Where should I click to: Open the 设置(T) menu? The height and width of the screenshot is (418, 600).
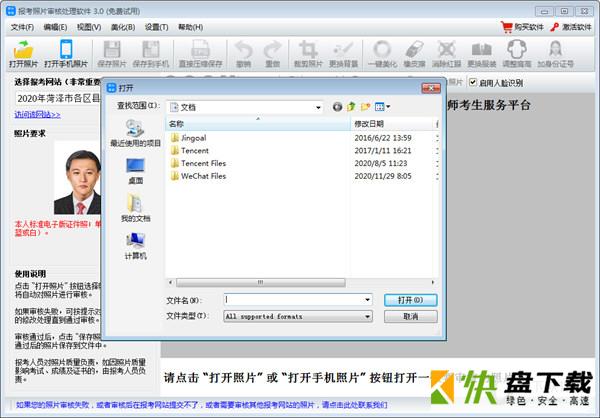(x=156, y=27)
